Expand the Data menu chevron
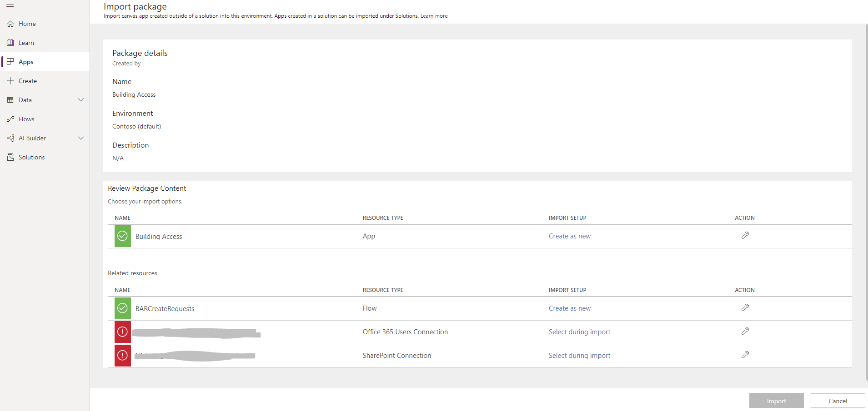Viewport: 868px width, 411px height. click(81, 100)
